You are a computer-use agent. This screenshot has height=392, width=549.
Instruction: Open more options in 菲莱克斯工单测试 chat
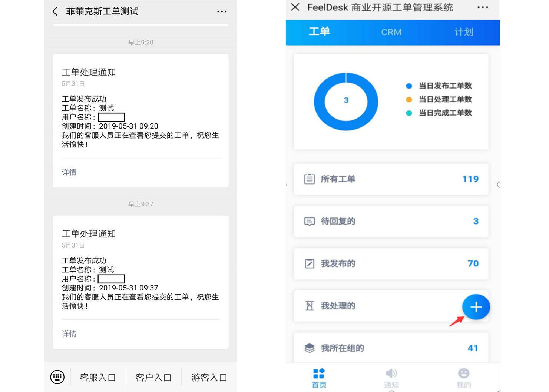[222, 11]
